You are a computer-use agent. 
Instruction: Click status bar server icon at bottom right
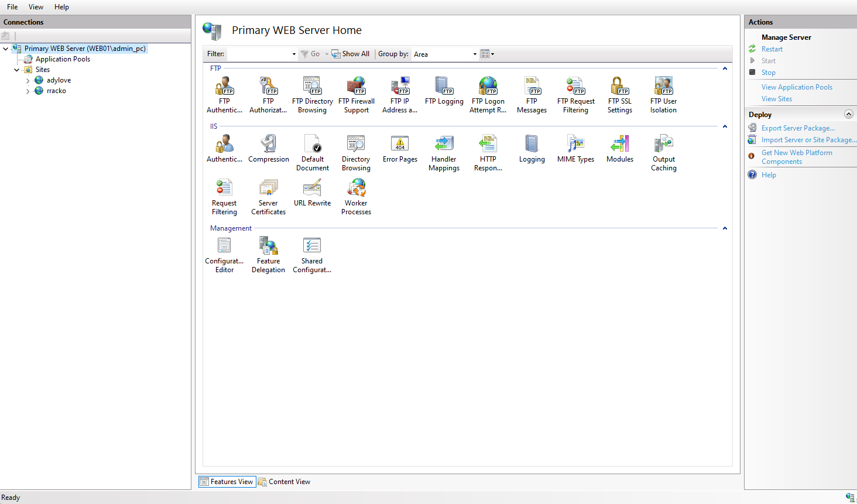(850, 498)
